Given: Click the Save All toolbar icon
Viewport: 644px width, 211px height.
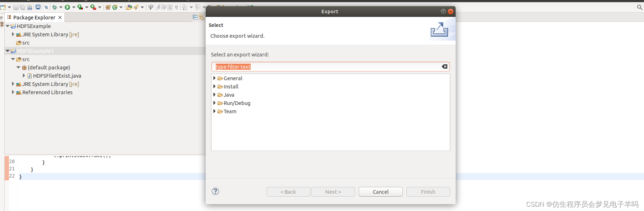Looking at the screenshot, I should pos(22,7).
